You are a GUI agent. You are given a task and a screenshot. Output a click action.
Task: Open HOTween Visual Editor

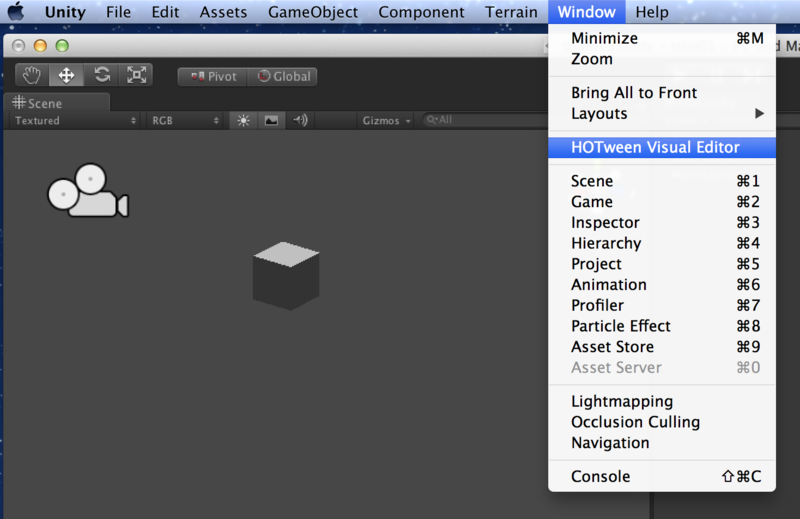tap(662, 147)
